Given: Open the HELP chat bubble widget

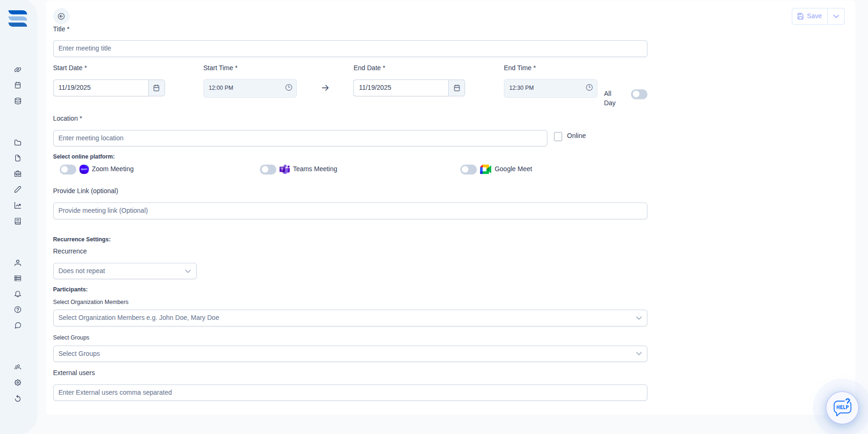Looking at the screenshot, I should [x=842, y=407].
